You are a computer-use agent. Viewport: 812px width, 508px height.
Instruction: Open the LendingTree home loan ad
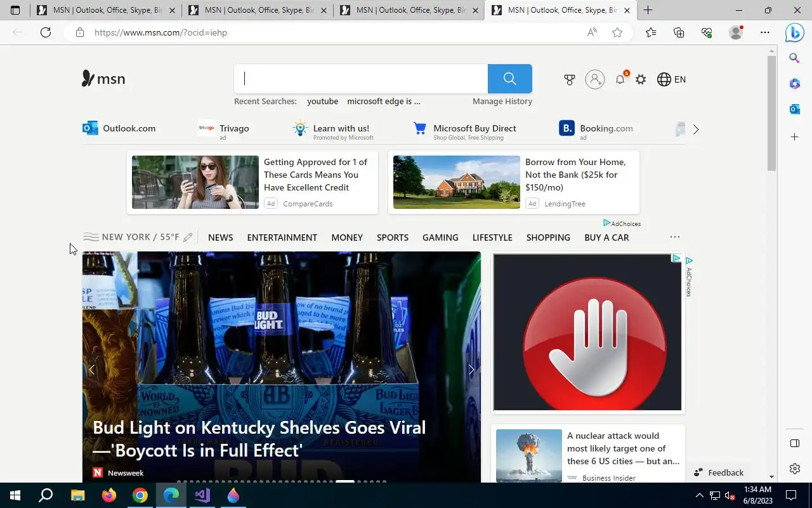click(x=514, y=182)
